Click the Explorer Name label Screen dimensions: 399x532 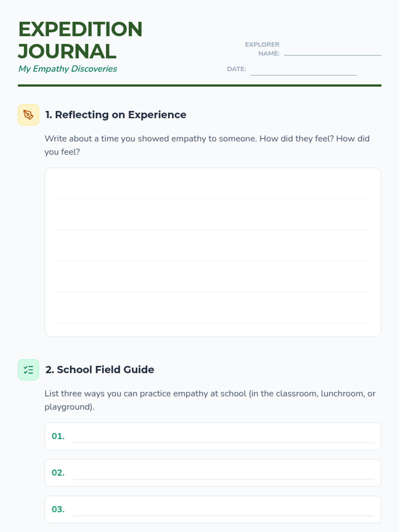[x=262, y=49]
